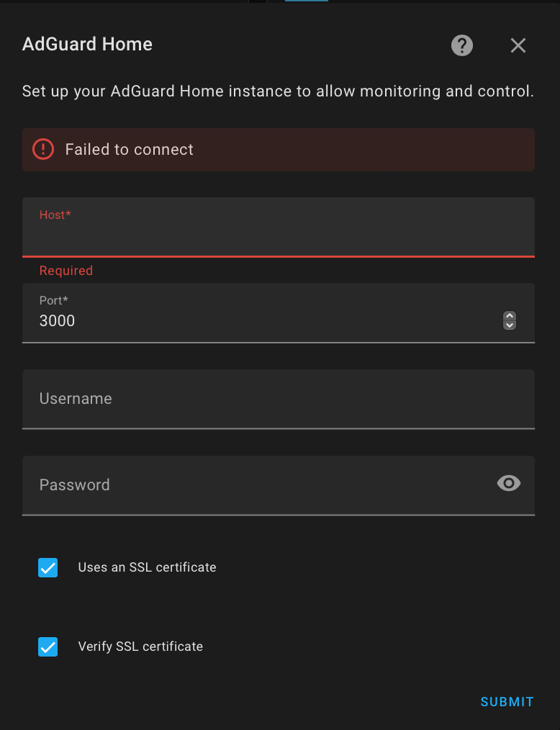Decrement the Port number using the down arrow

(x=510, y=325)
